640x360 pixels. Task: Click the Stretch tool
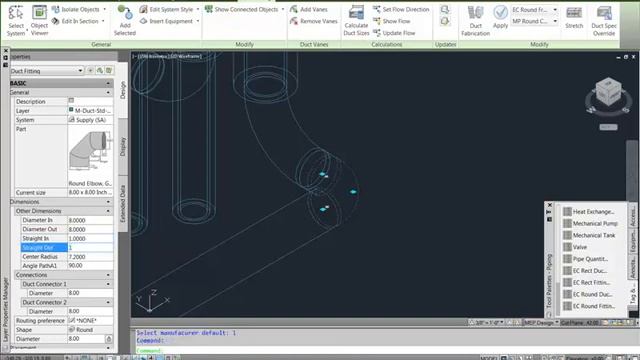pos(574,17)
